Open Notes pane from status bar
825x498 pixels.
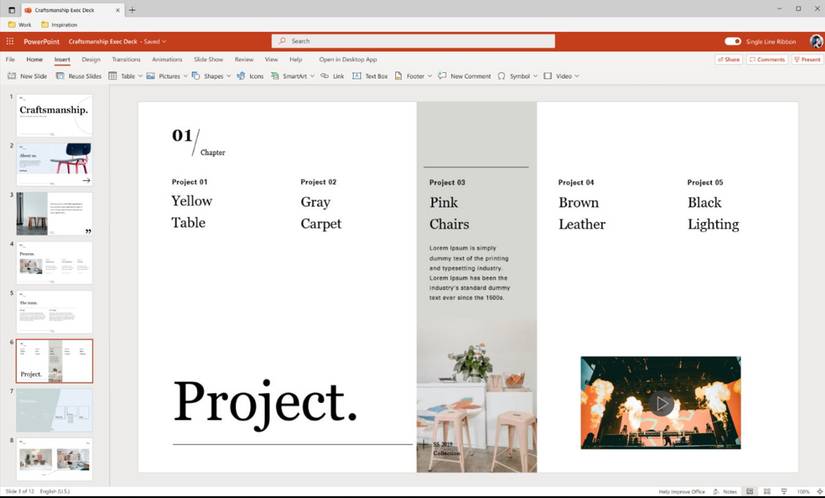[x=725, y=491]
